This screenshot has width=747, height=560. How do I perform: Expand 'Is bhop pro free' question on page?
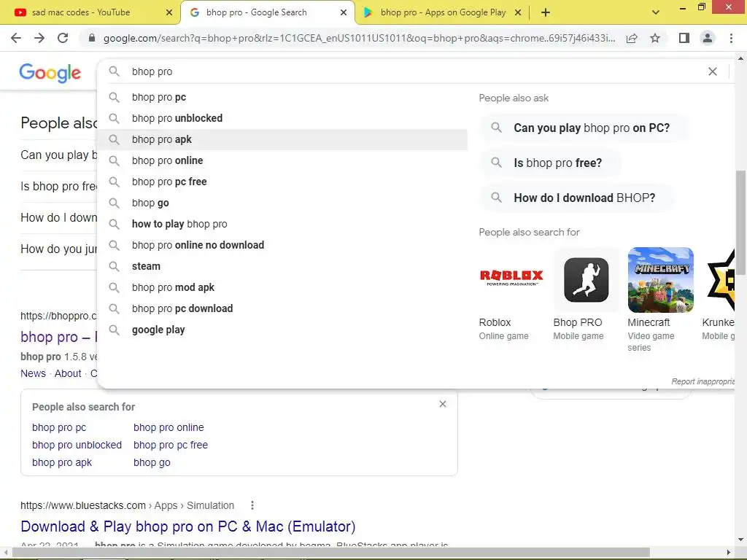(x=58, y=186)
